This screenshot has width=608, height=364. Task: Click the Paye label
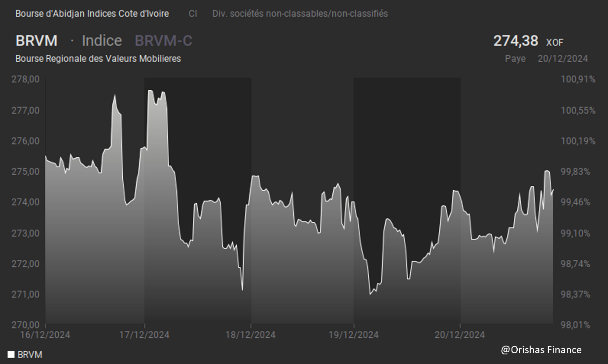515,59
